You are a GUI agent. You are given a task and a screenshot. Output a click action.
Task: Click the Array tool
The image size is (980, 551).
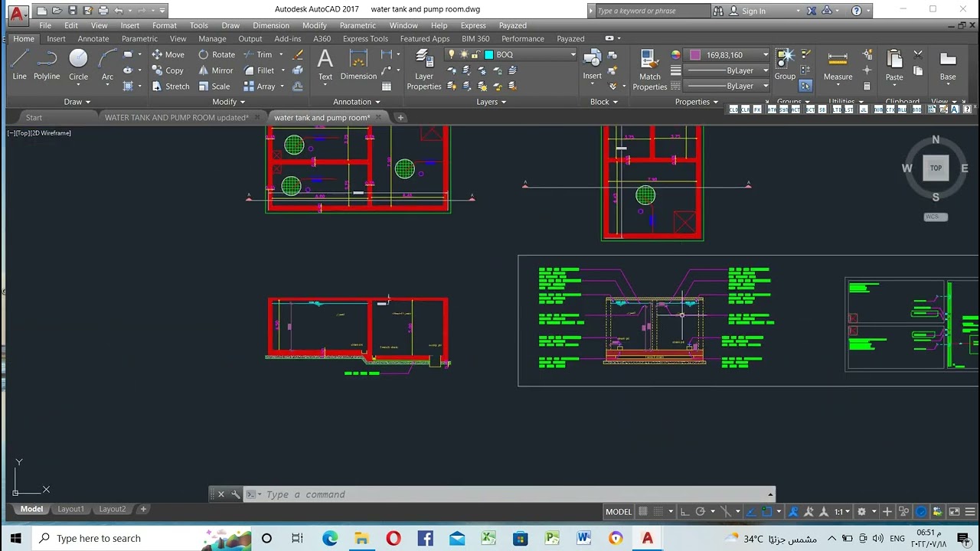[x=259, y=86]
